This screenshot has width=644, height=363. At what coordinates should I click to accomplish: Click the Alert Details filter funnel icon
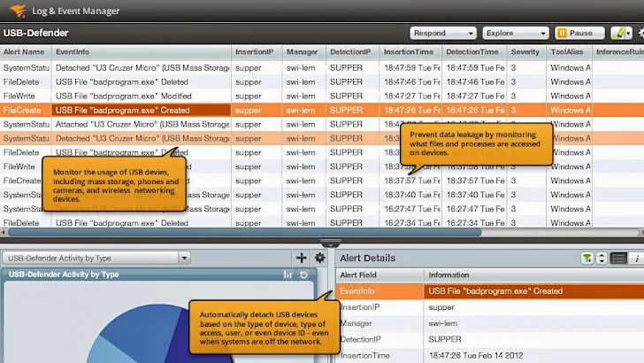point(586,259)
